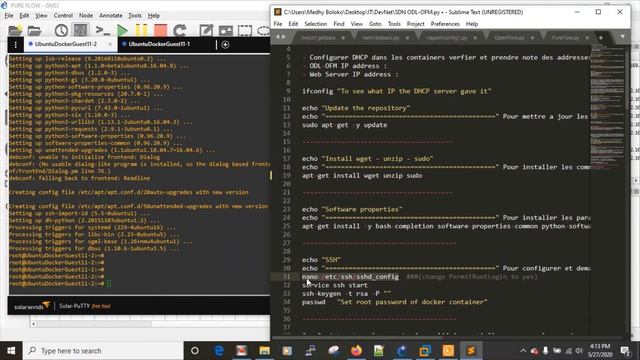Switch to the PureFlow.py tab in Sublime
Screen dimensions: 640x360
click(x=565, y=38)
